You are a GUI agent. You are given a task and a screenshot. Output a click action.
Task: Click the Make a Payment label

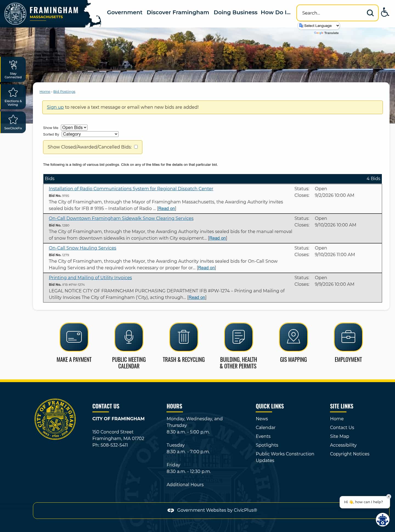tap(74, 360)
